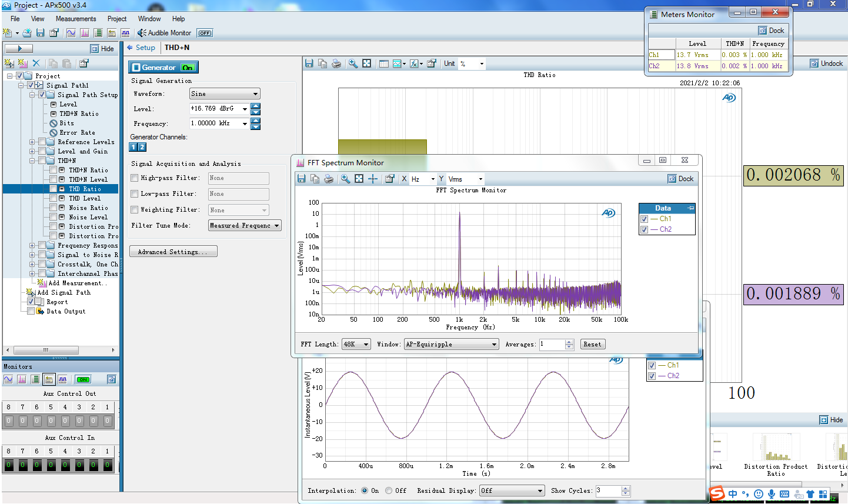Open the Help menu
The width and height of the screenshot is (848, 504).
pos(178,19)
